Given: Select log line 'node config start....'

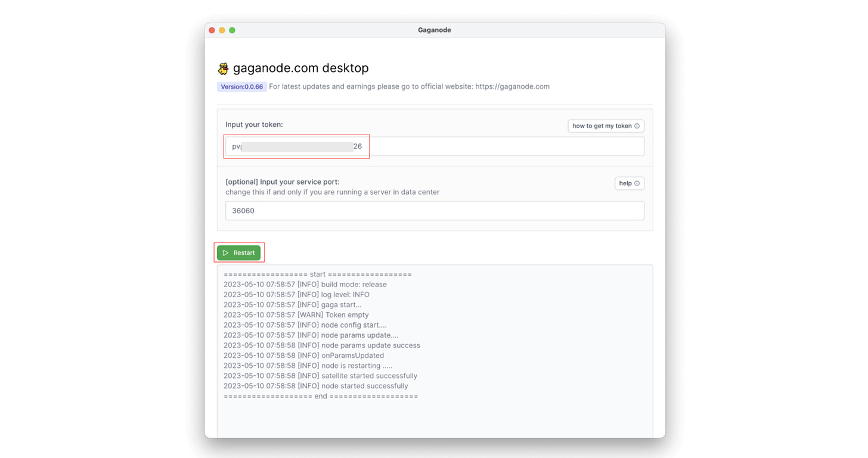Looking at the screenshot, I should [305, 325].
